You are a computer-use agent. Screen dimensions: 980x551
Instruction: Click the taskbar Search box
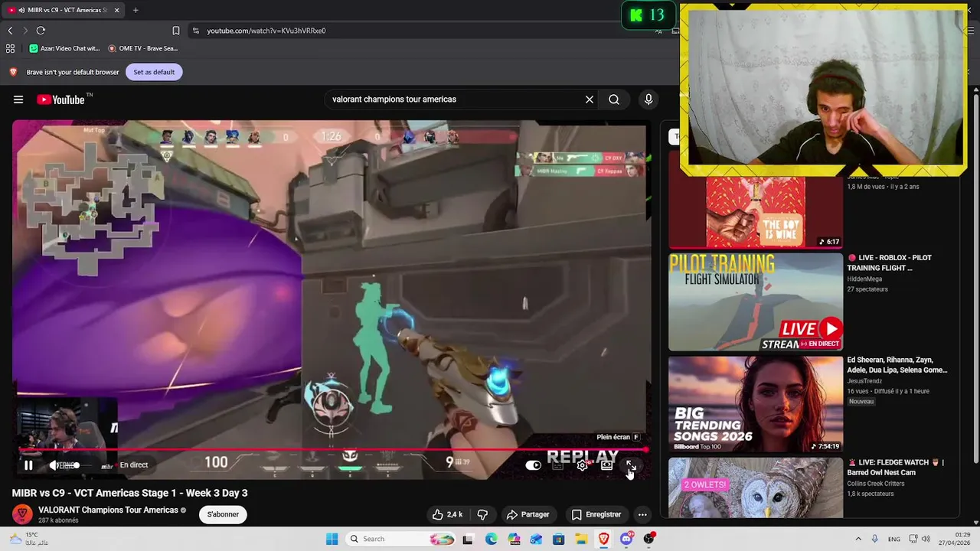pyautogui.click(x=400, y=539)
